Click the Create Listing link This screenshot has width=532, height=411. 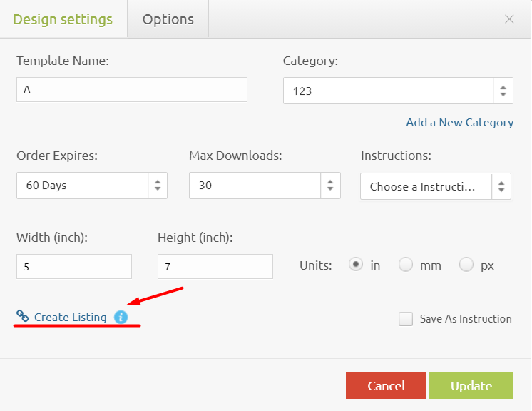(x=70, y=317)
